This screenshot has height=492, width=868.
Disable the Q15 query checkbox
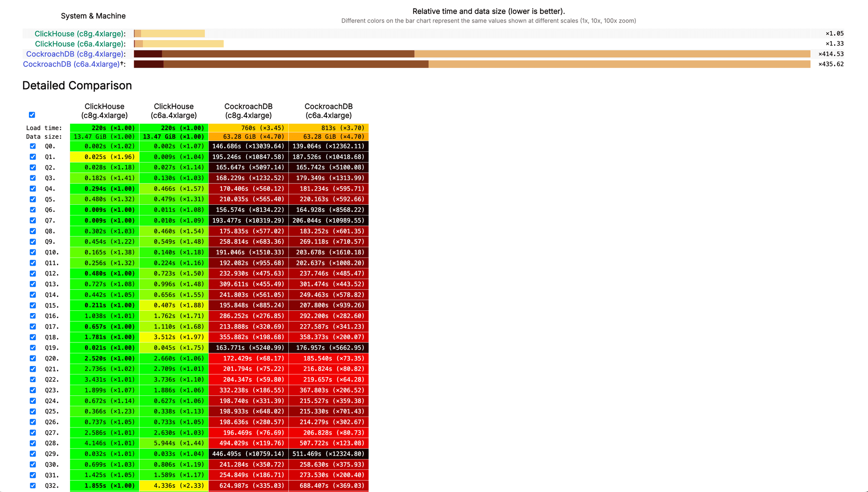pyautogui.click(x=33, y=305)
